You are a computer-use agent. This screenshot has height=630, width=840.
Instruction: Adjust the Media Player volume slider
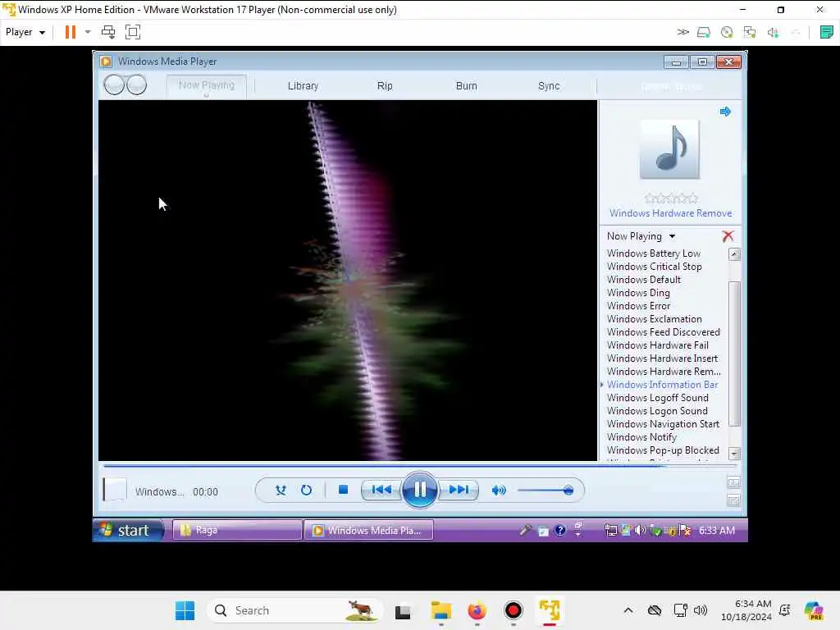pos(546,491)
